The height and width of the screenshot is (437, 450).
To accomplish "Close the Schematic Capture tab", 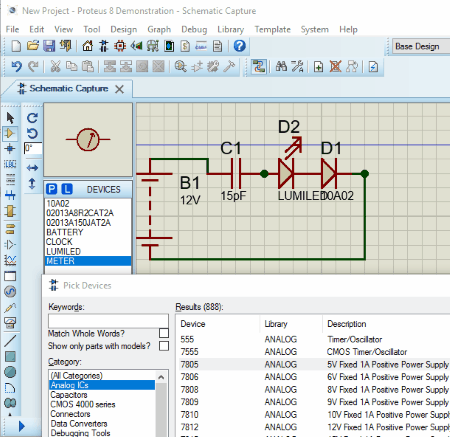I will point(119,89).
